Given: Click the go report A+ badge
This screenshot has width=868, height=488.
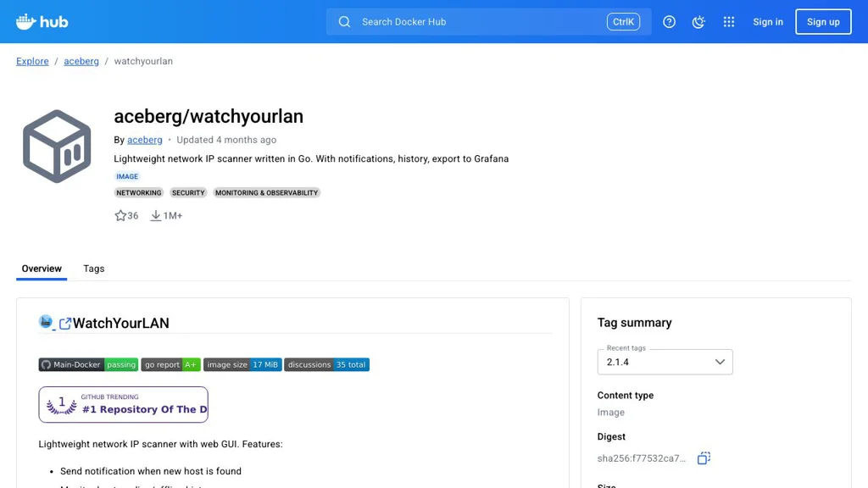Looking at the screenshot, I should 170,364.
